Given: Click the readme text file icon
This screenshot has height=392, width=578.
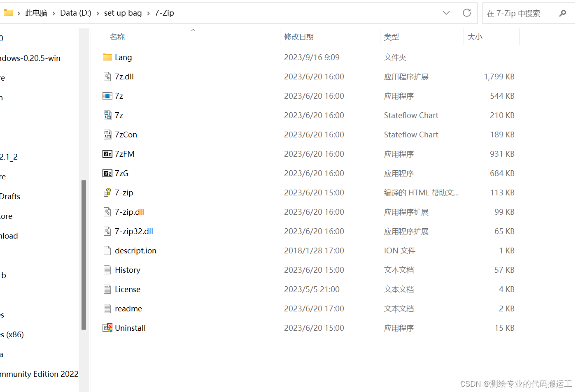Looking at the screenshot, I should point(107,308).
